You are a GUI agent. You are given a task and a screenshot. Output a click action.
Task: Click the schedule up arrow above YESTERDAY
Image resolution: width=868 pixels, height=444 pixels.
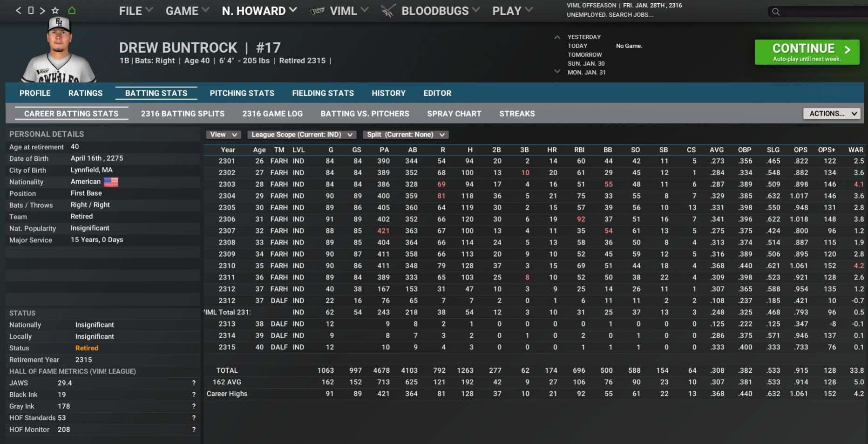[557, 37]
